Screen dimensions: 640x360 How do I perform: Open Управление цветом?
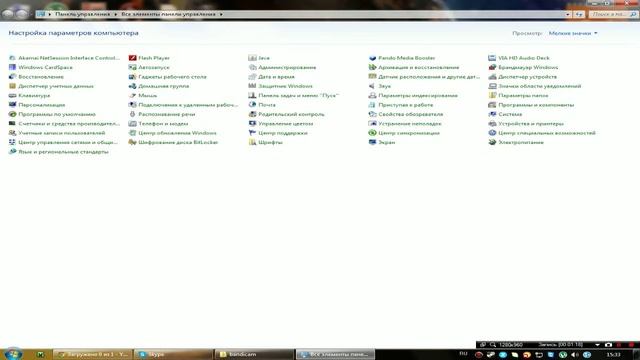coord(286,124)
